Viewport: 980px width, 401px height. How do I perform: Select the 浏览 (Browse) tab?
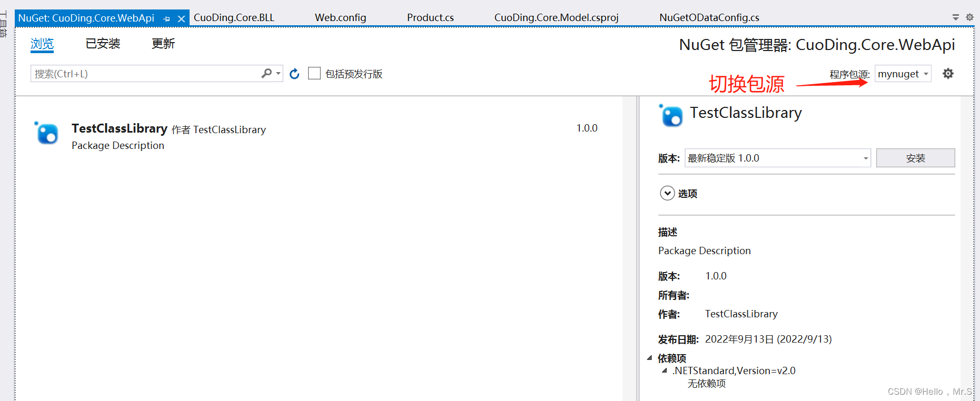coord(42,44)
